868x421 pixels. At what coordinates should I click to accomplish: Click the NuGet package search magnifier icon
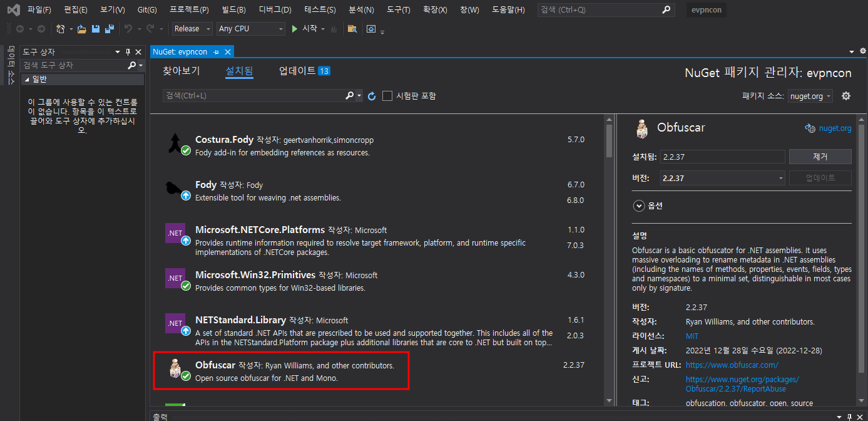pyautogui.click(x=350, y=96)
